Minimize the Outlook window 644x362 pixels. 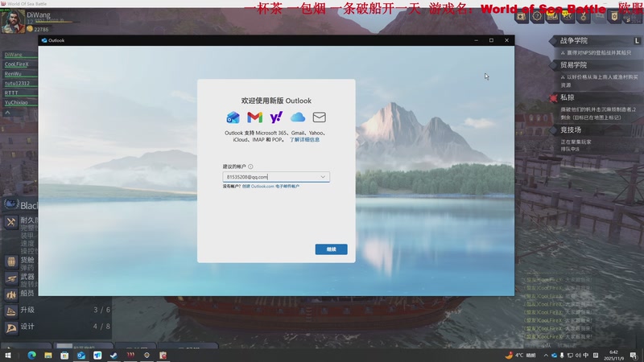[x=476, y=40]
